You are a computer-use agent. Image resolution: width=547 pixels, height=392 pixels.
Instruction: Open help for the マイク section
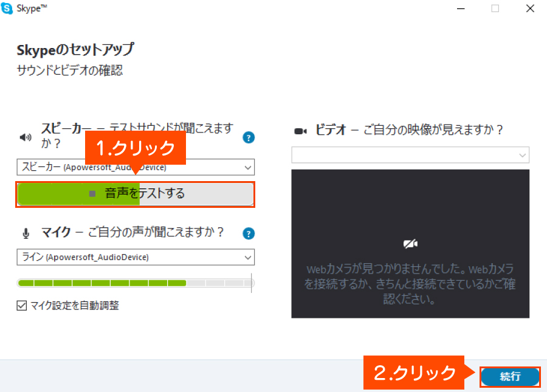pyautogui.click(x=248, y=233)
